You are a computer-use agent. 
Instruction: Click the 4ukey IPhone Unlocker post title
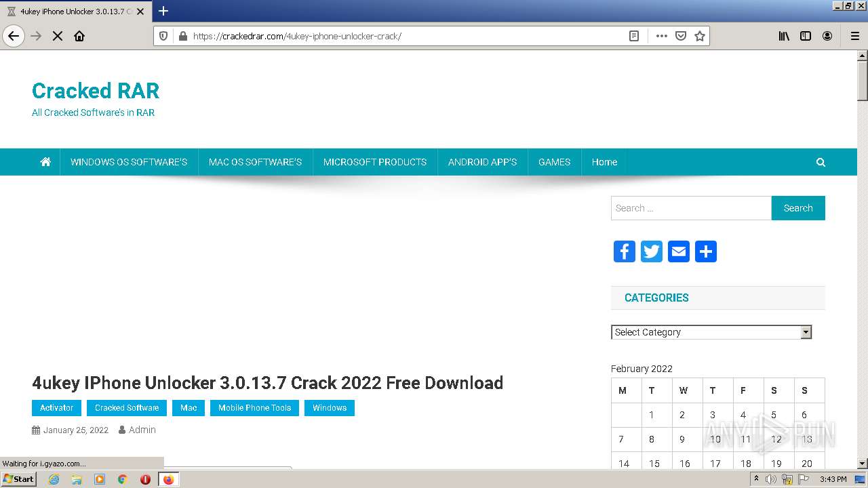(x=267, y=383)
